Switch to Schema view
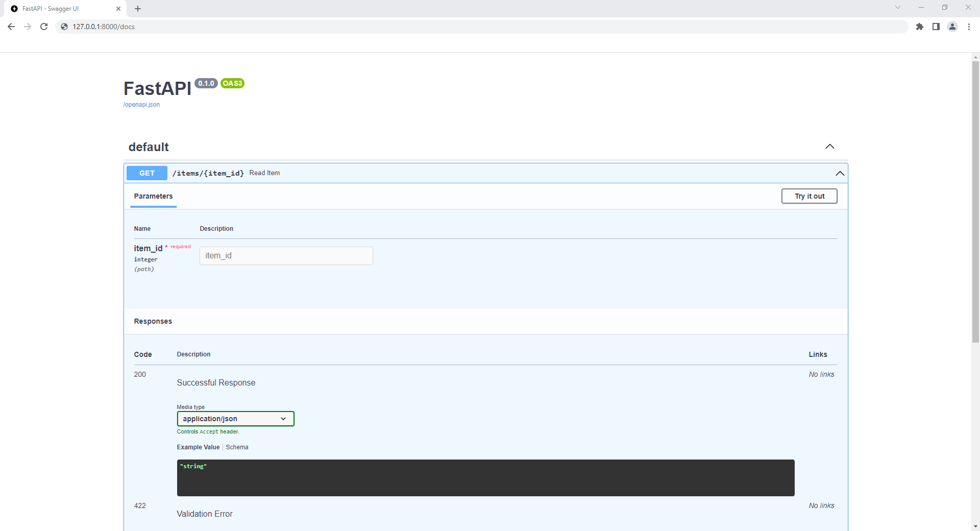 (x=237, y=447)
